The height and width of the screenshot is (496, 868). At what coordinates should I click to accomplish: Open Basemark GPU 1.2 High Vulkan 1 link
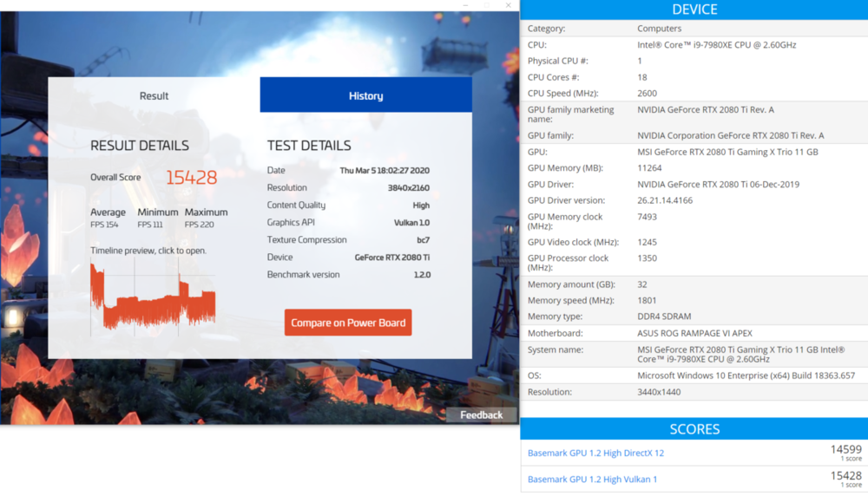592,480
